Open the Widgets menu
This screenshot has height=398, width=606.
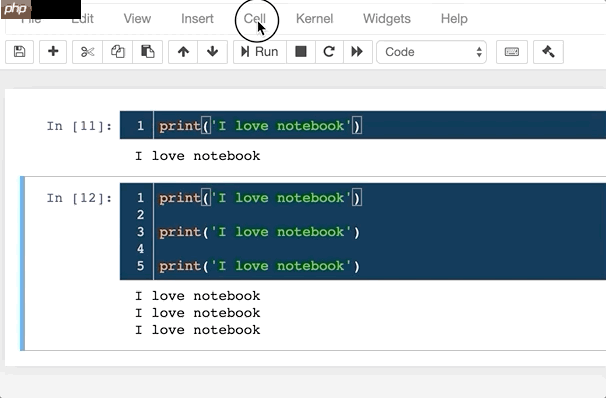(386, 19)
